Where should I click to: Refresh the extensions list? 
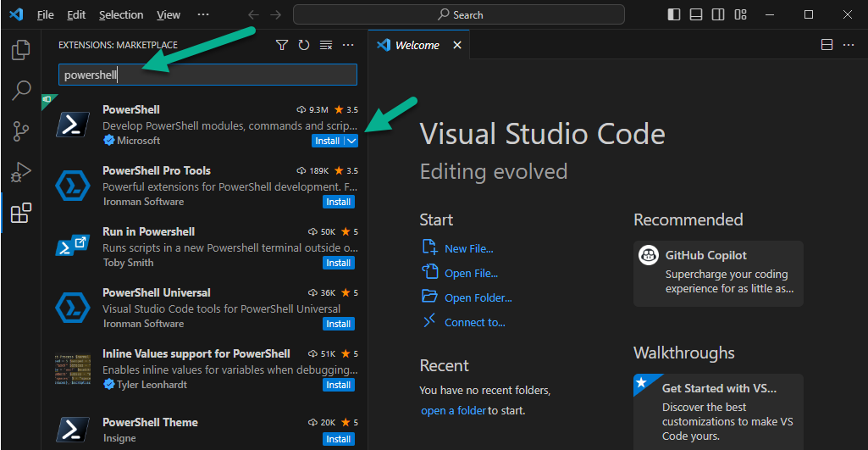coord(304,46)
